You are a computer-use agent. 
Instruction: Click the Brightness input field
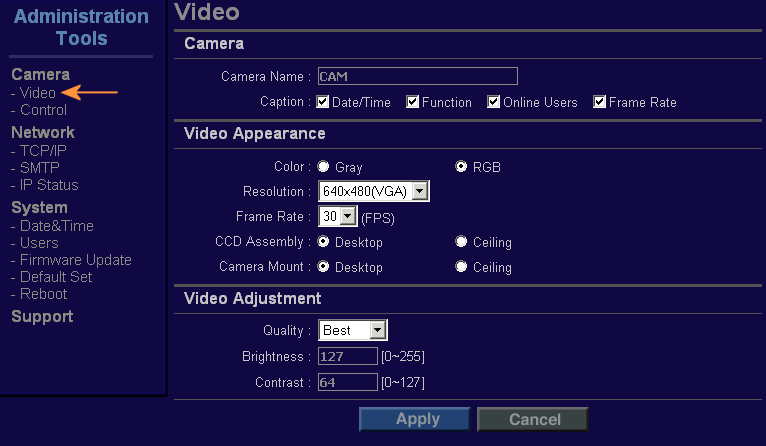[x=348, y=356]
